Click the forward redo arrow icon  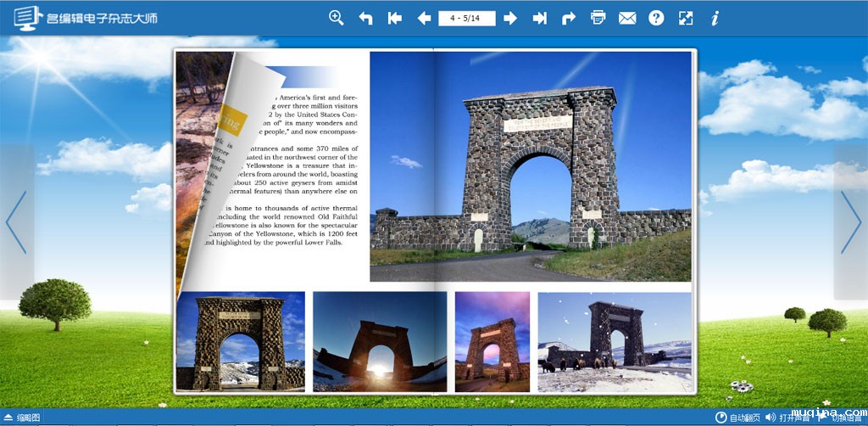click(569, 18)
